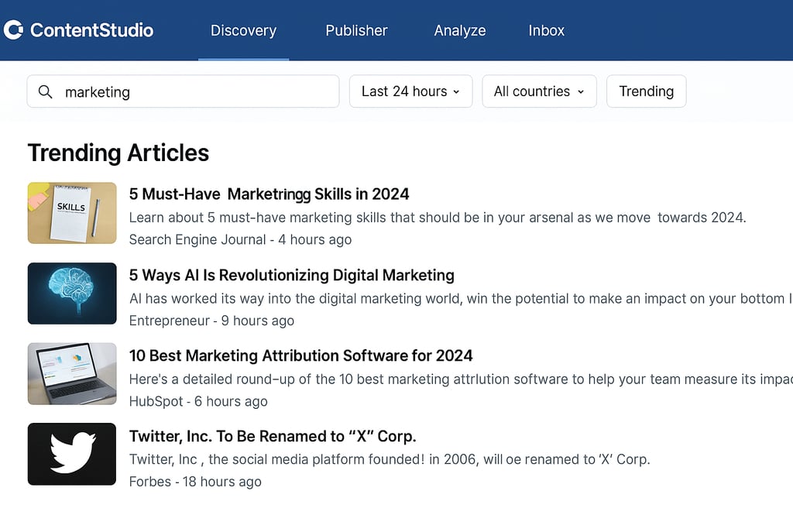Go to the Analyze tab
Viewport: 793px width, 532px height.
coord(460,30)
